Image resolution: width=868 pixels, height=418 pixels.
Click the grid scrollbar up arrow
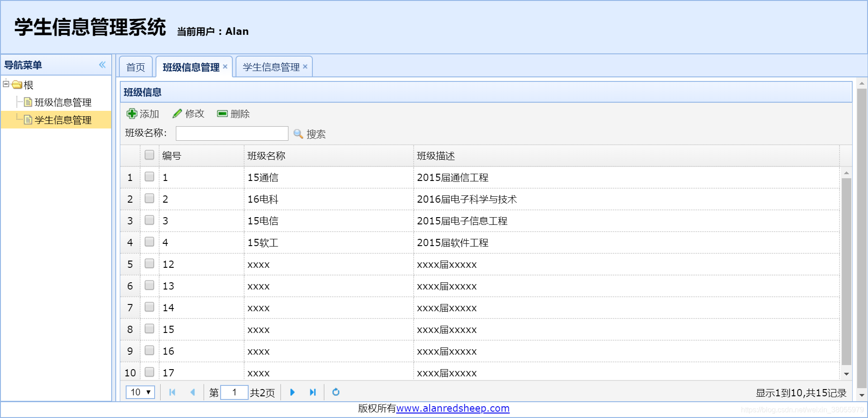846,173
